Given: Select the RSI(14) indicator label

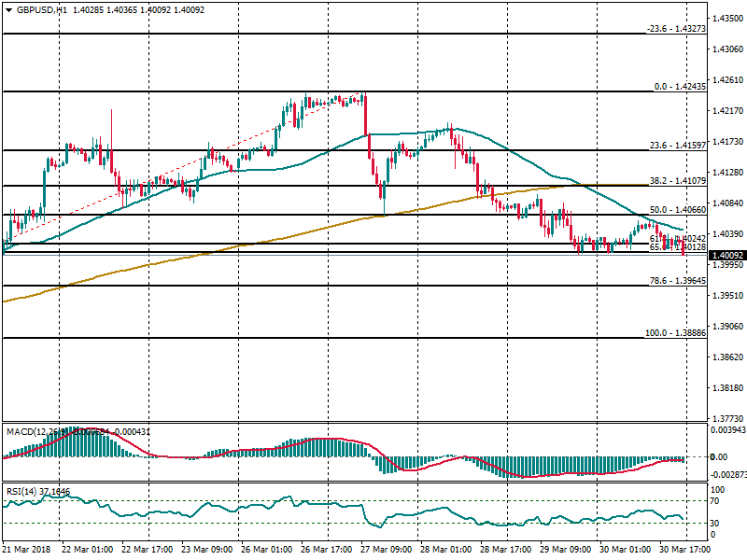Looking at the screenshot, I should pyautogui.click(x=24, y=491).
